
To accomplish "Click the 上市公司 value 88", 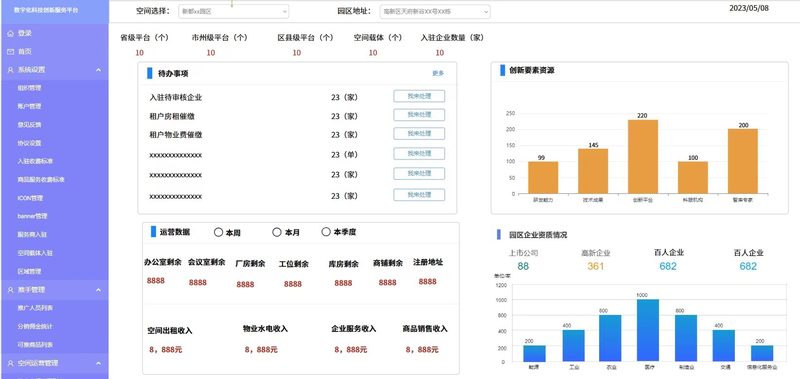I will pyautogui.click(x=523, y=266).
